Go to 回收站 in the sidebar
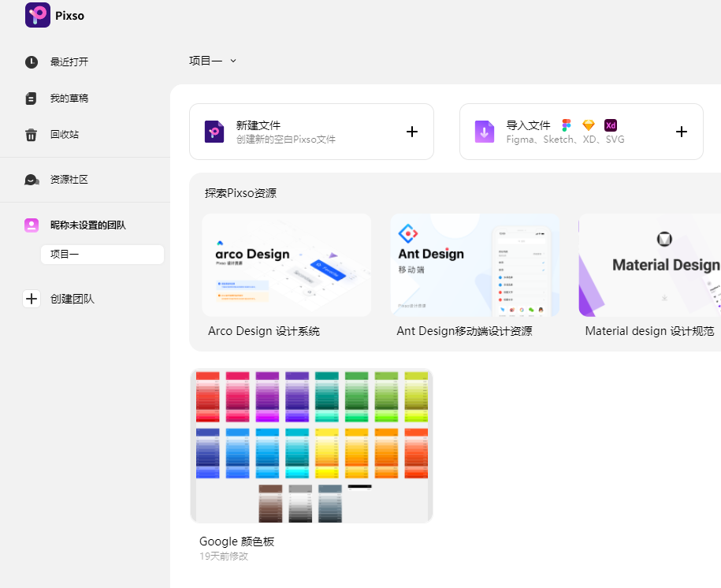 pos(65,134)
